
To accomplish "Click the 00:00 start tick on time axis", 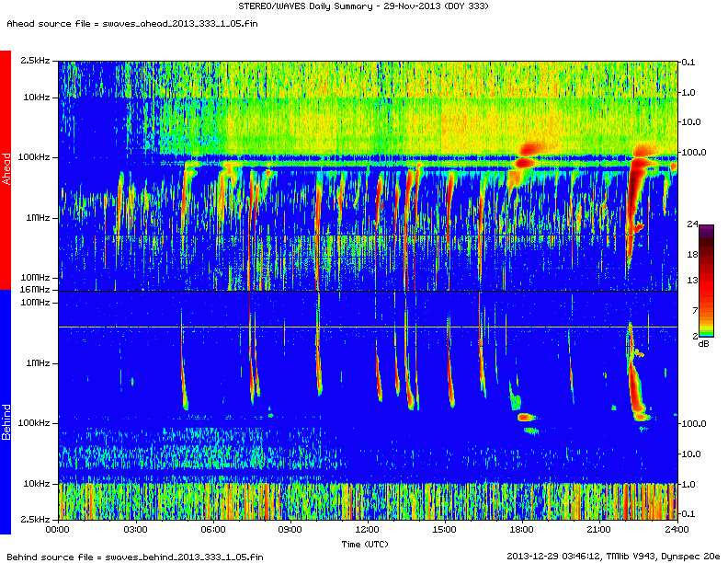I will (x=58, y=530).
